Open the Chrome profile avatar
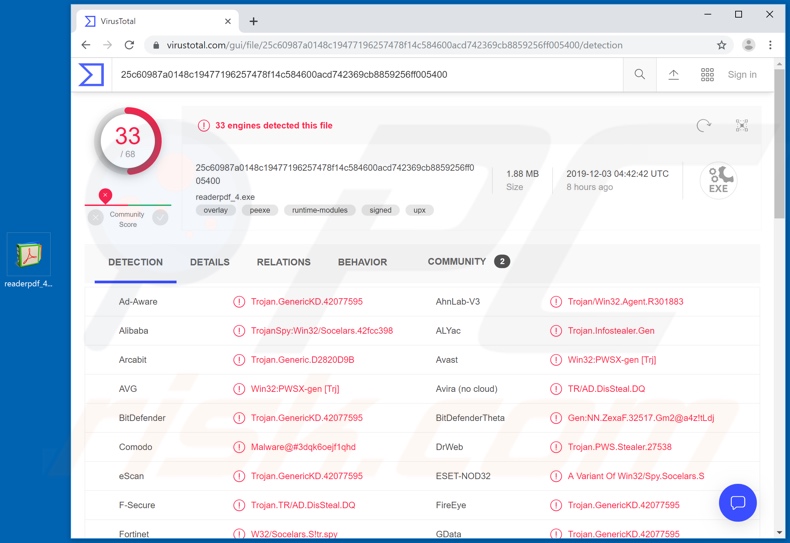This screenshot has height=543, width=790. [748, 45]
